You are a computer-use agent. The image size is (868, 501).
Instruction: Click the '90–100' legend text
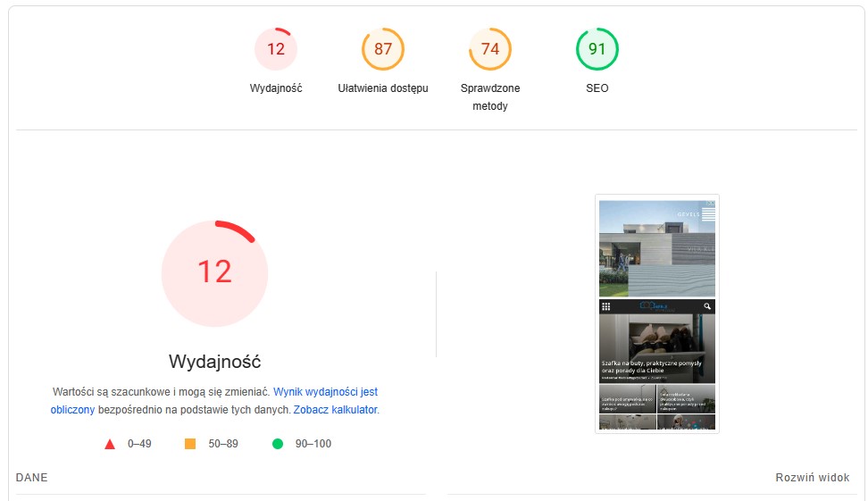(x=313, y=444)
